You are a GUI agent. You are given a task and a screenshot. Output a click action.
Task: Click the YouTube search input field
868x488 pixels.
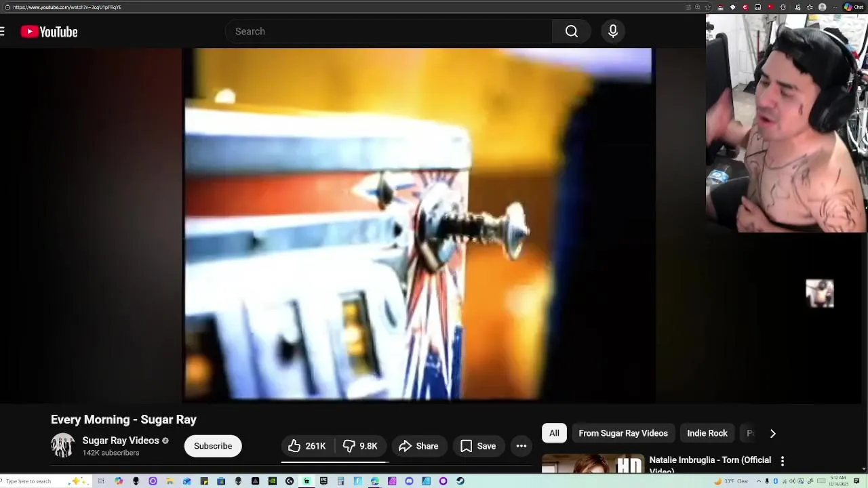(x=389, y=31)
